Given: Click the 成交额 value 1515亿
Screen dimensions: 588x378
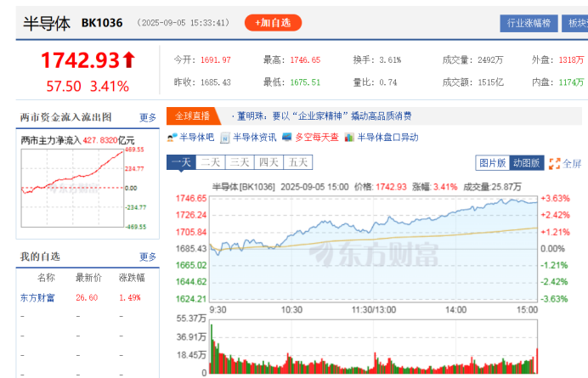Looking at the screenshot, I should click(x=490, y=82).
